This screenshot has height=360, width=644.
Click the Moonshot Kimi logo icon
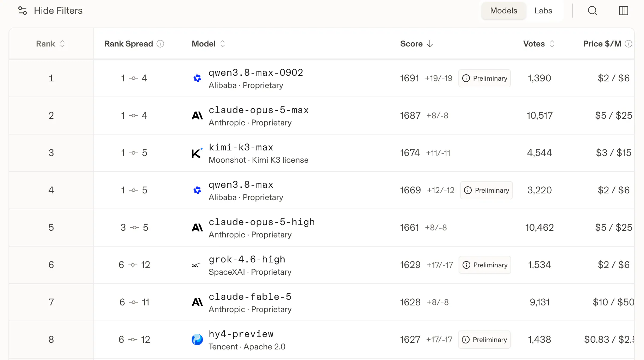point(197,153)
